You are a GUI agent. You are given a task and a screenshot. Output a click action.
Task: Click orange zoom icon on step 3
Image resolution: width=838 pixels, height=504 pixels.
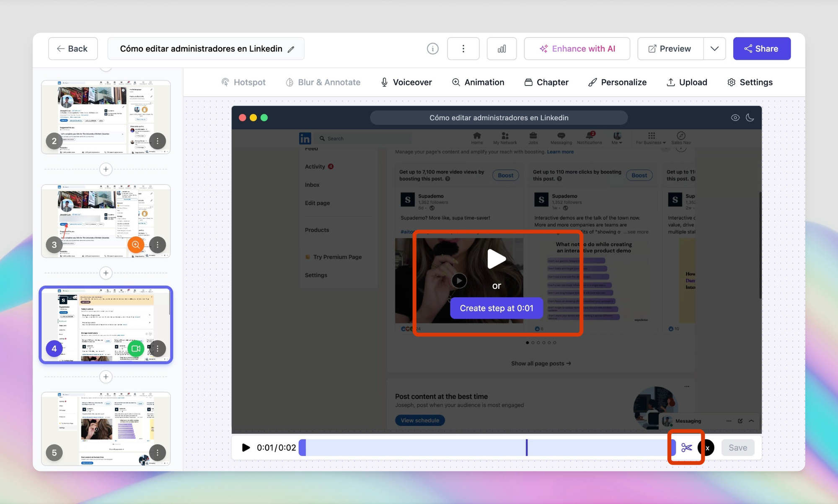point(136,245)
